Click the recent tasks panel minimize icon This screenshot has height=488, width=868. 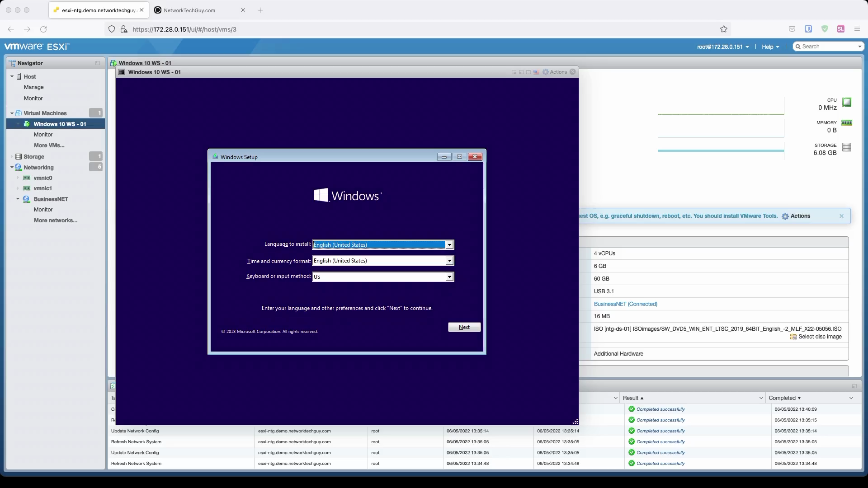coord(854,386)
